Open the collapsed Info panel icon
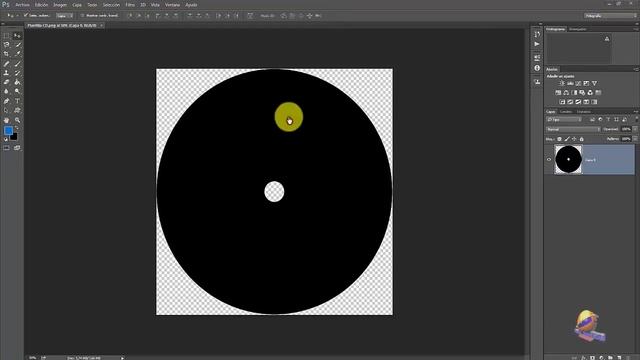 click(x=537, y=68)
